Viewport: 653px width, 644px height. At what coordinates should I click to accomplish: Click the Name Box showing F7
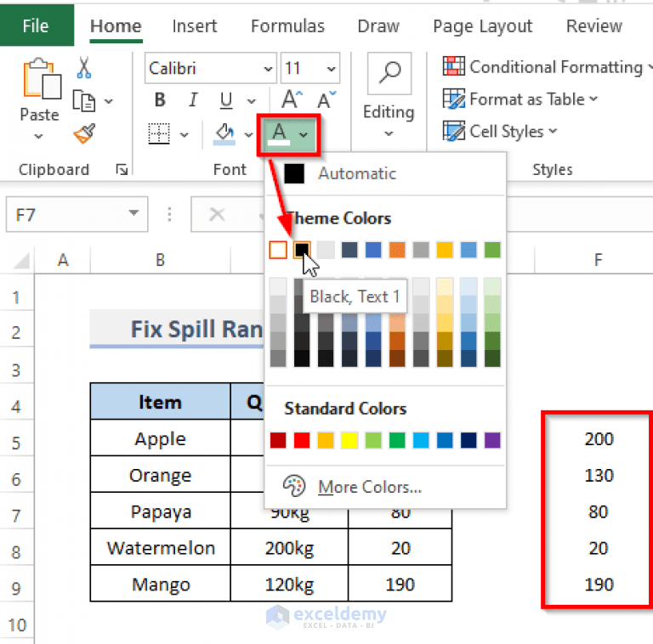coord(77,214)
